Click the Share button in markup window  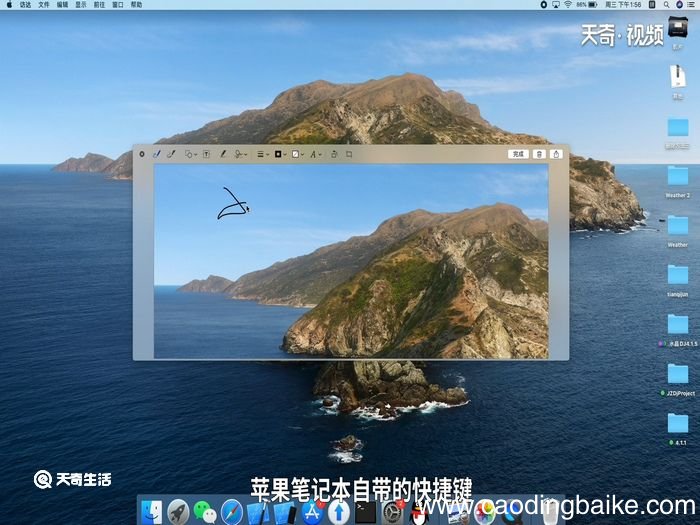[x=556, y=154]
